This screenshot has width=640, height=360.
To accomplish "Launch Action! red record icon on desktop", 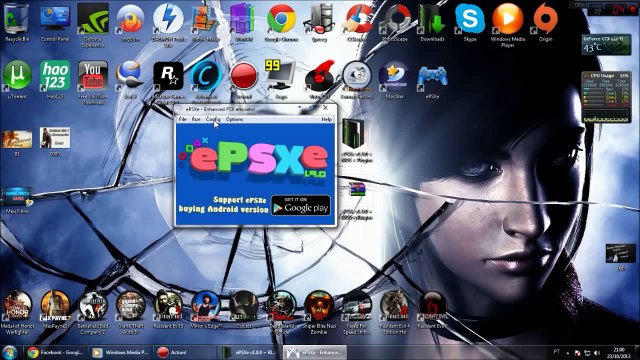I will pos(244,80).
